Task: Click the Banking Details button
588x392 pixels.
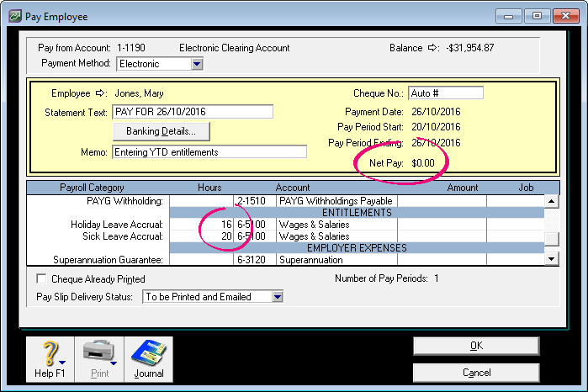Action: point(161,131)
